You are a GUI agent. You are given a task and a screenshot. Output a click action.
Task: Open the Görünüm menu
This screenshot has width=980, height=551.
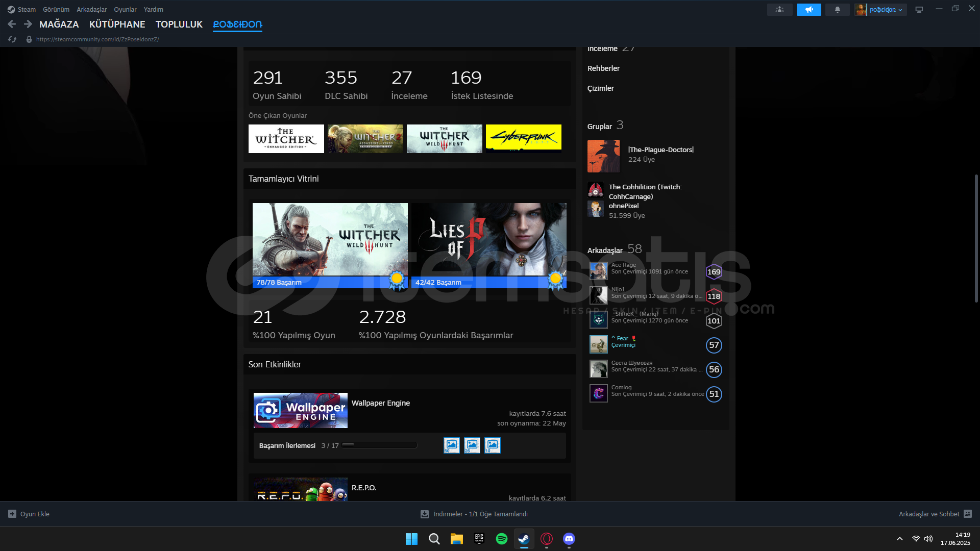point(56,10)
